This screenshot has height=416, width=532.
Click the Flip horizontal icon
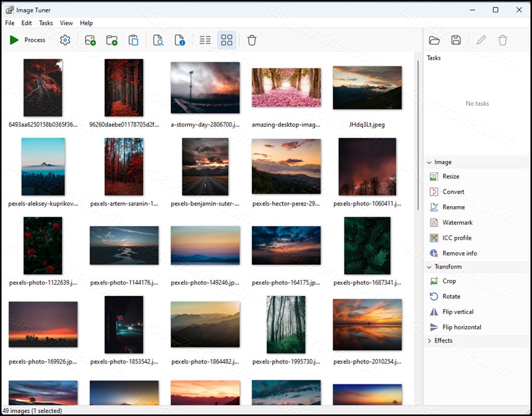[434, 327]
